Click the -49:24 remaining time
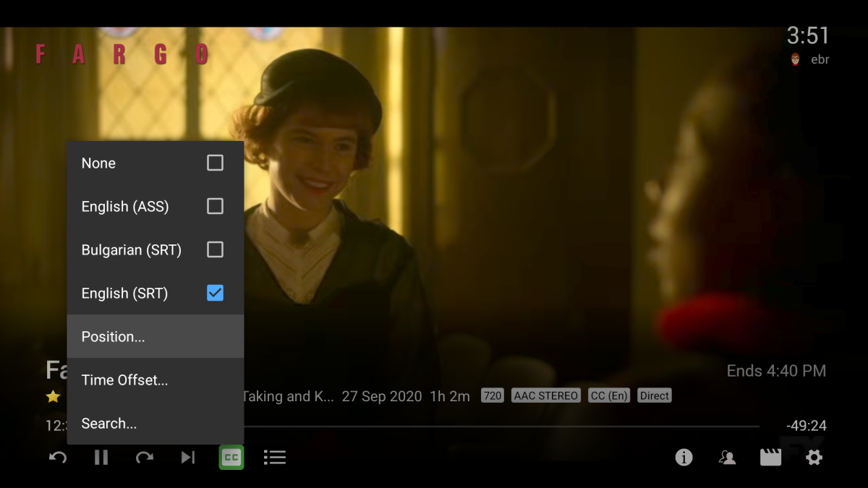The width and height of the screenshot is (868, 488). [x=807, y=426]
